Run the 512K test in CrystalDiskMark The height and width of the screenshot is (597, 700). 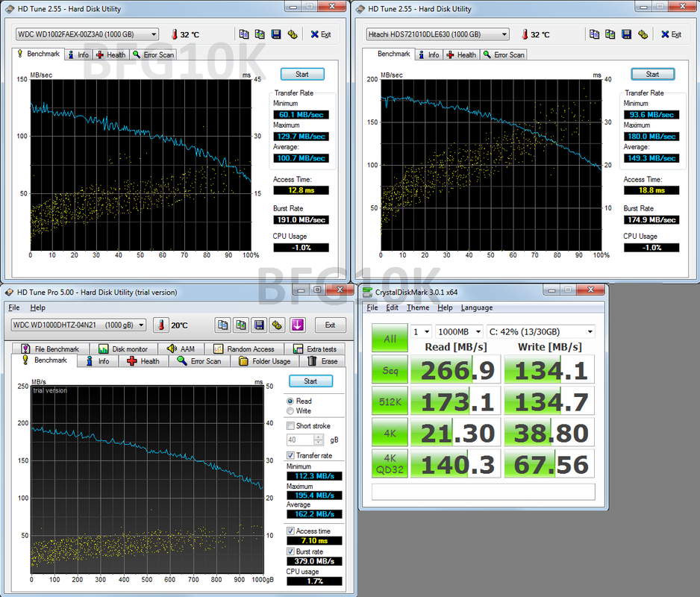[390, 401]
